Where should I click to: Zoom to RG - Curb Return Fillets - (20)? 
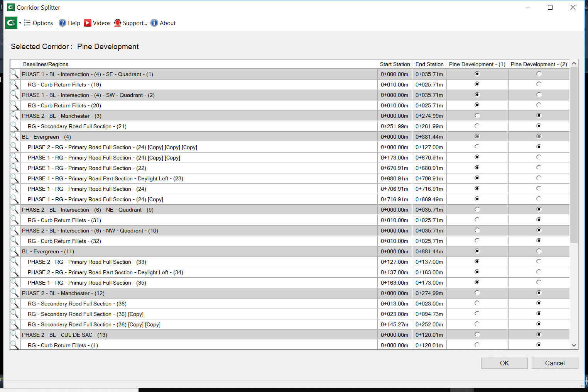pyautogui.click(x=15, y=105)
